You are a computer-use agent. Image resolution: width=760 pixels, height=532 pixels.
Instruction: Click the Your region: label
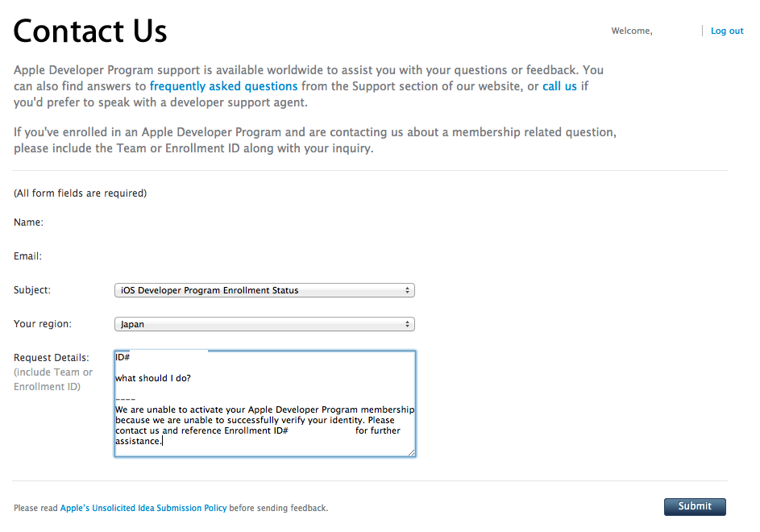[43, 324]
